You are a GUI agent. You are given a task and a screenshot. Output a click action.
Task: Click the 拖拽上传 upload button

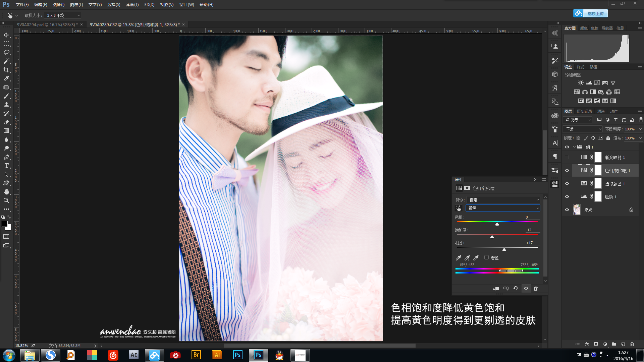pos(591,13)
